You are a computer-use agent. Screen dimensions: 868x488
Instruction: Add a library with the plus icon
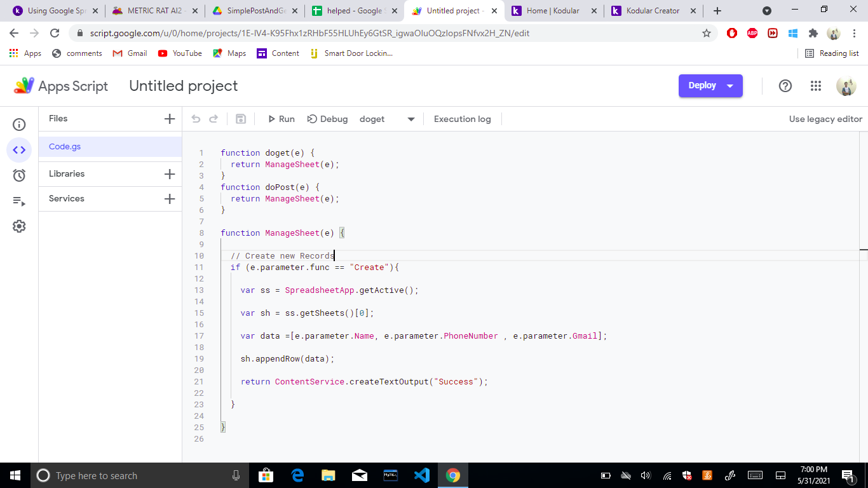170,174
